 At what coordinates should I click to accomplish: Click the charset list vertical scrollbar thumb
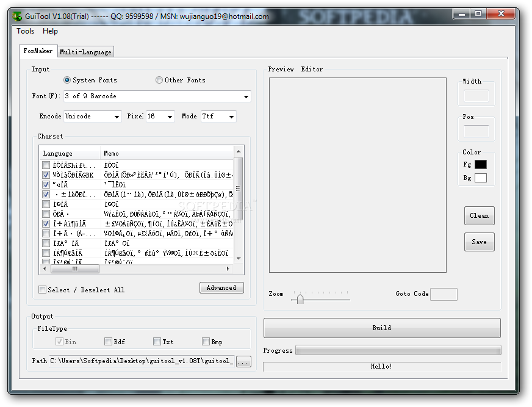[239, 189]
